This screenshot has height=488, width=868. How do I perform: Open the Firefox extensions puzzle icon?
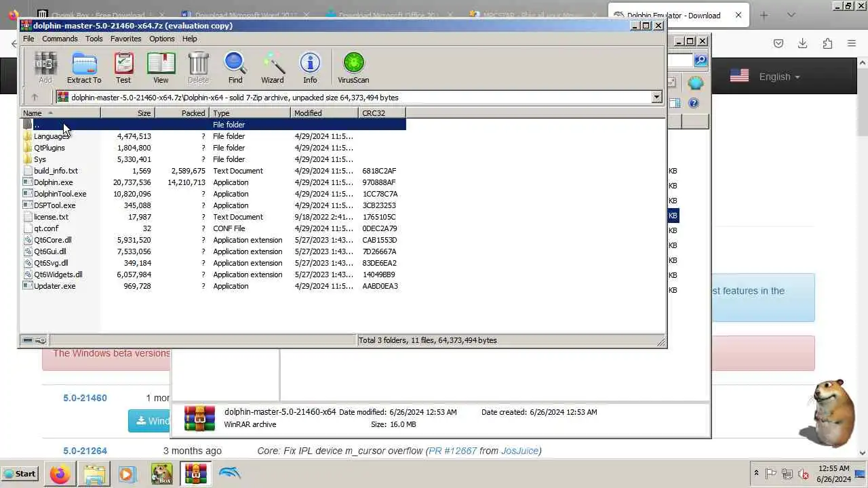coord(827,43)
